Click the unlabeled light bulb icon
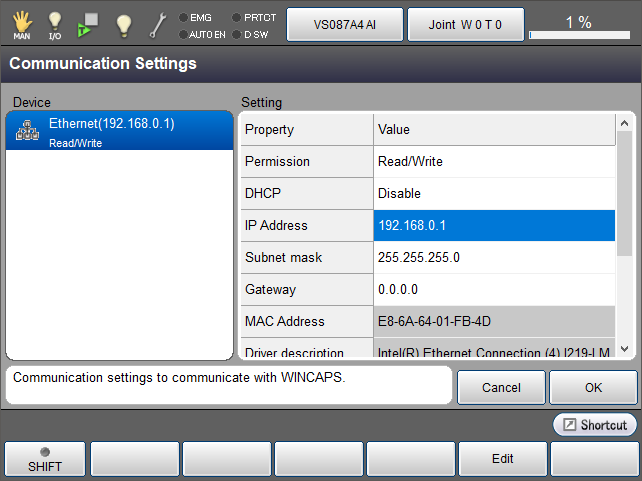The image size is (642, 481). pos(124,25)
